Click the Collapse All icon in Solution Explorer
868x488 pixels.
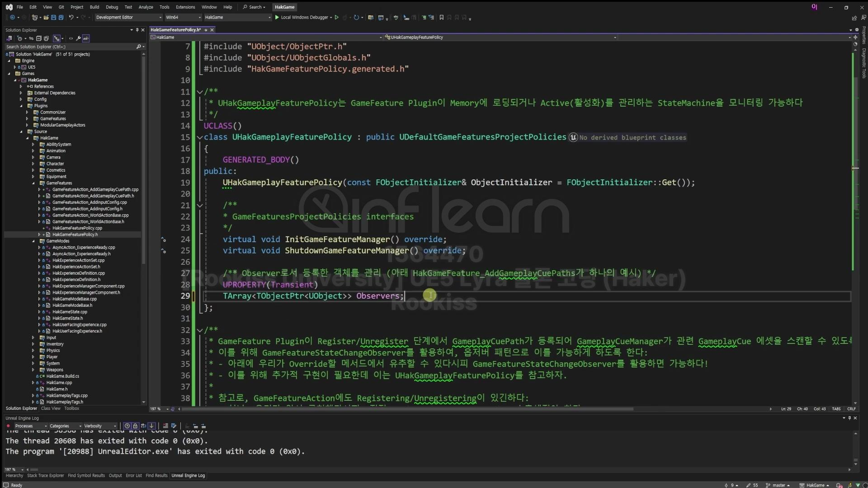[39, 38]
